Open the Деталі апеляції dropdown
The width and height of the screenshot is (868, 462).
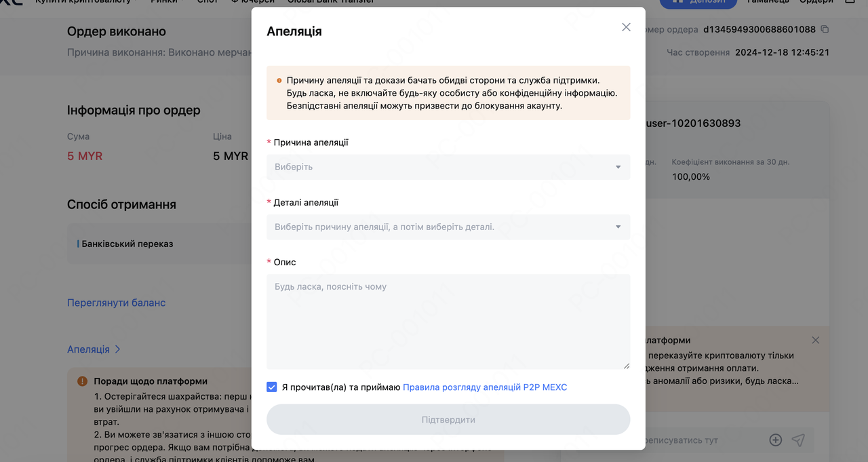click(448, 227)
